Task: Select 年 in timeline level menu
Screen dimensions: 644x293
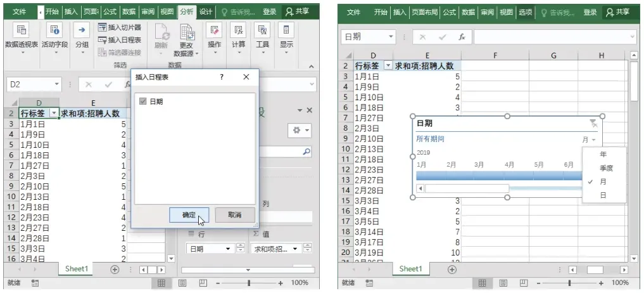Action: [x=603, y=155]
